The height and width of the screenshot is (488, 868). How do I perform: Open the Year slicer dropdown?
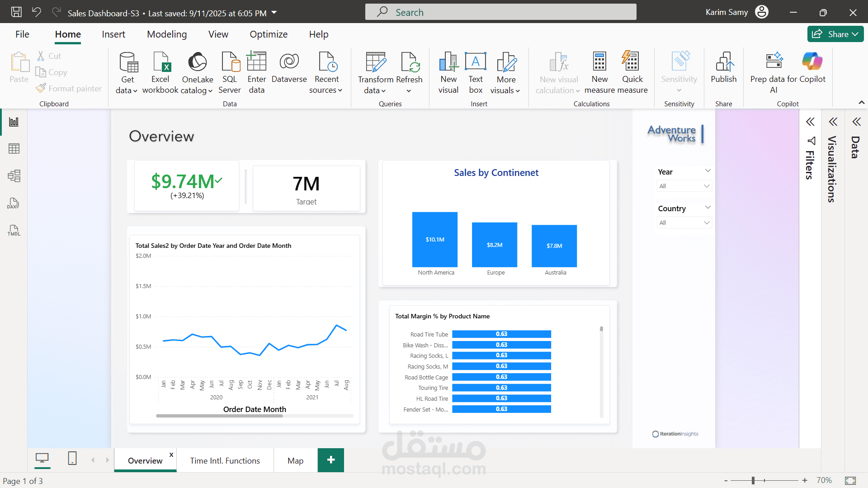point(684,186)
